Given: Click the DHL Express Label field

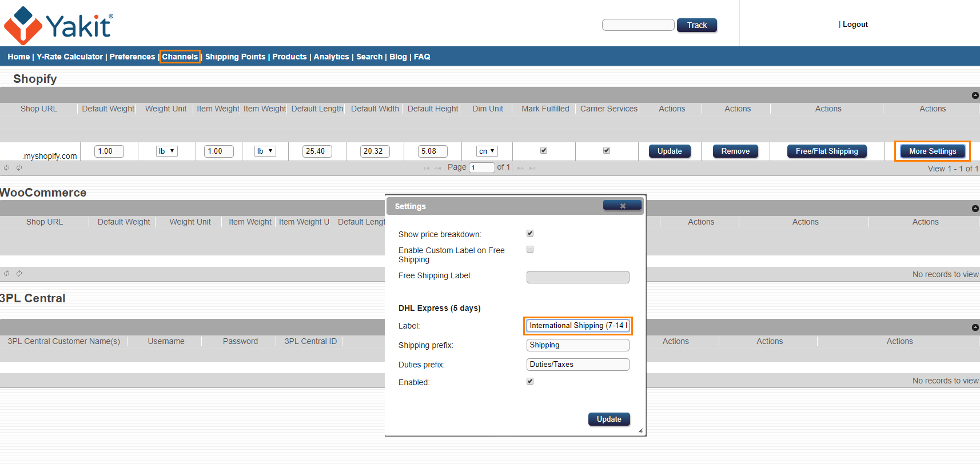Looking at the screenshot, I should pos(577,326).
